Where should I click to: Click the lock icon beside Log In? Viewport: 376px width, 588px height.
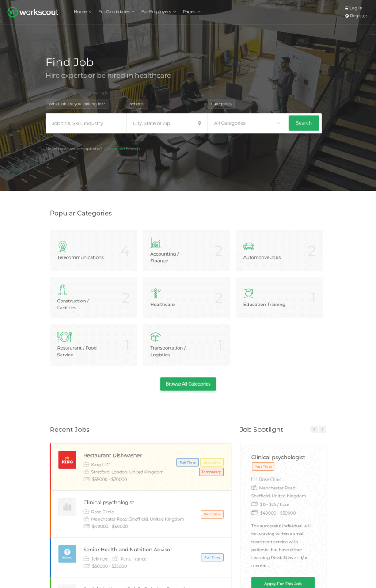coord(347,8)
